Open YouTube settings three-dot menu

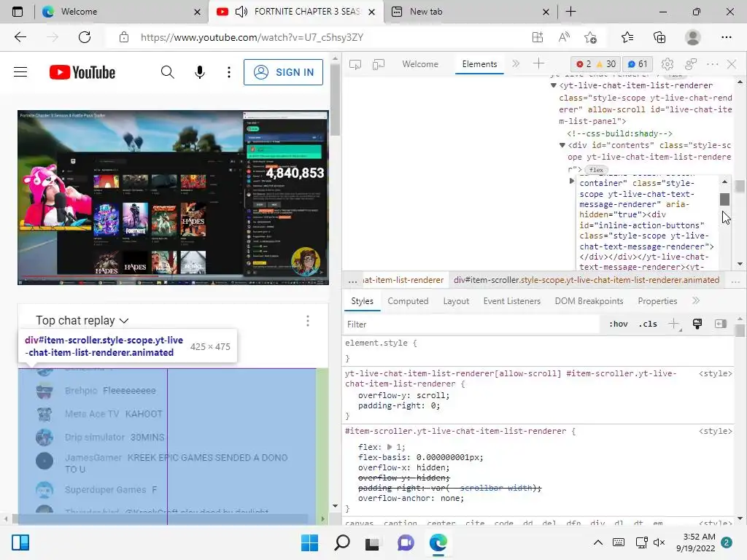pos(229,72)
